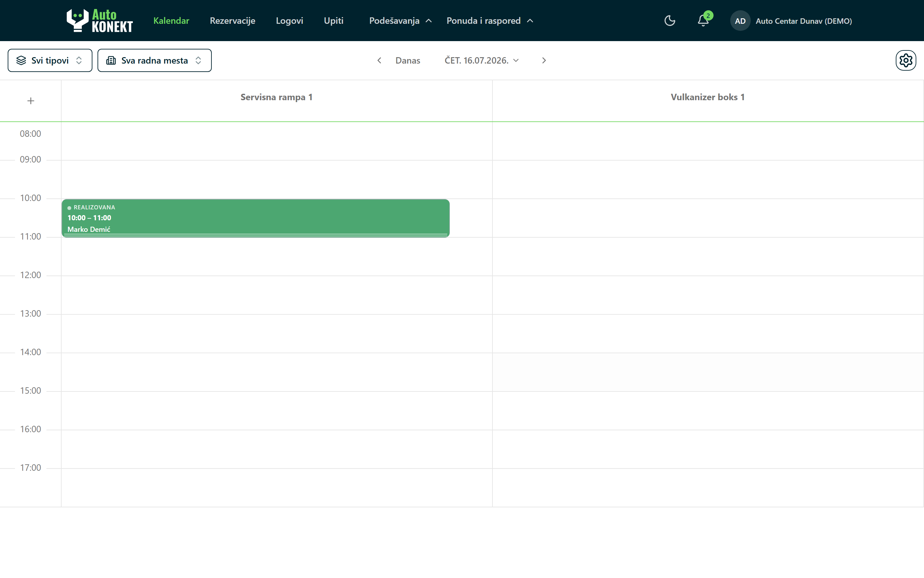924x578 pixels.
Task: Open calendar settings gear icon
Action: [906, 60]
